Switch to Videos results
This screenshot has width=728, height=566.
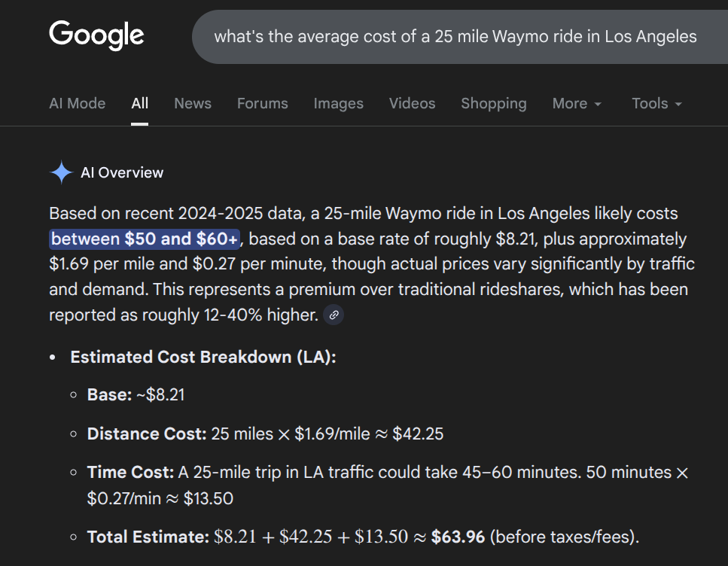(x=412, y=104)
